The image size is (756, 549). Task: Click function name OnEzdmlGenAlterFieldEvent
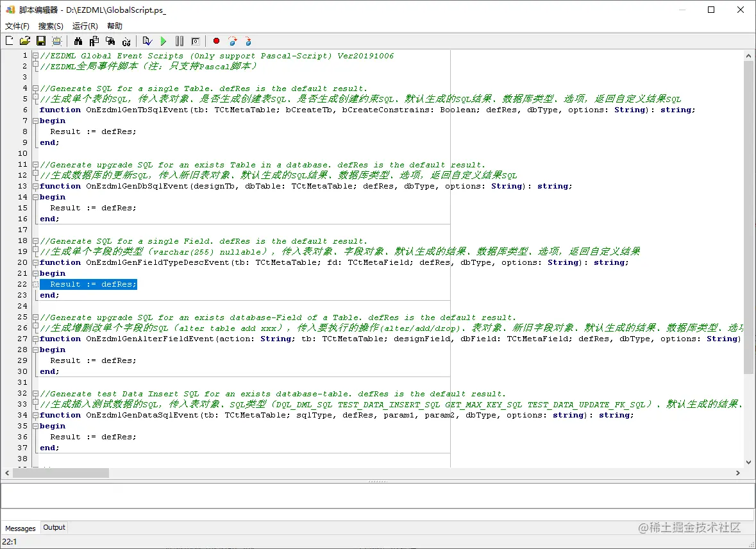coord(150,339)
